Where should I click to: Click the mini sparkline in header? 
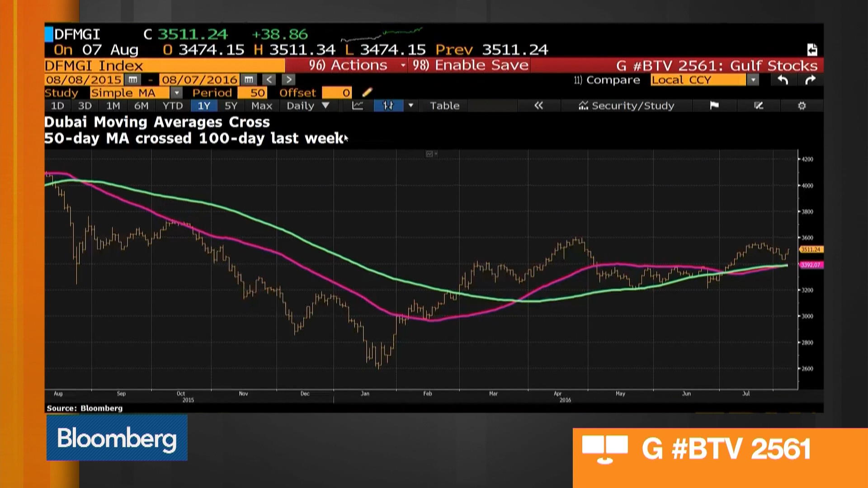[x=382, y=34]
